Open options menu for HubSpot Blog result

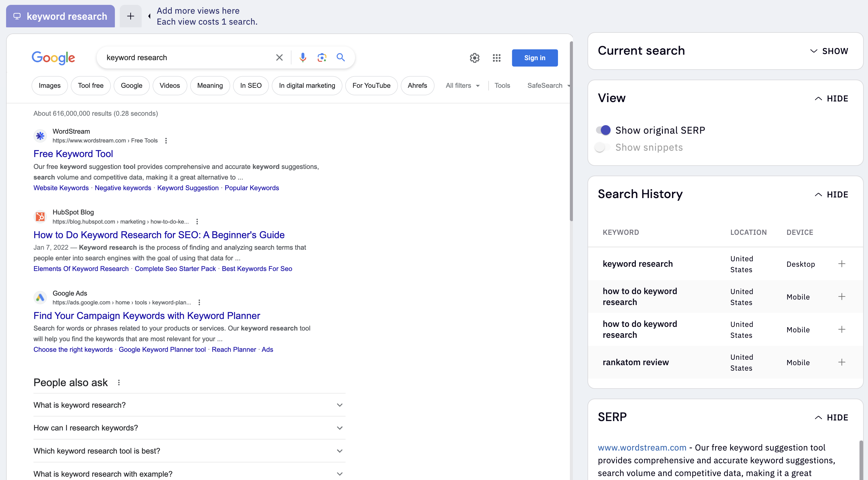click(197, 222)
